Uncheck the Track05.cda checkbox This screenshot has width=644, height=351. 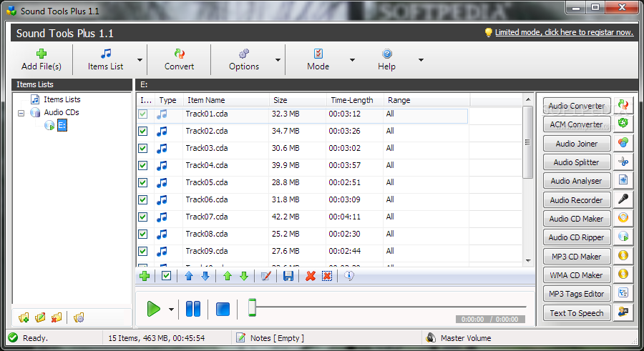pyautogui.click(x=142, y=183)
